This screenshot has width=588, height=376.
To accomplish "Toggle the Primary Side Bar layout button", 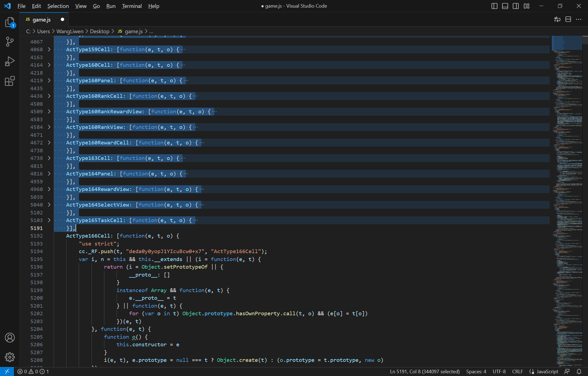I will coord(494,6).
